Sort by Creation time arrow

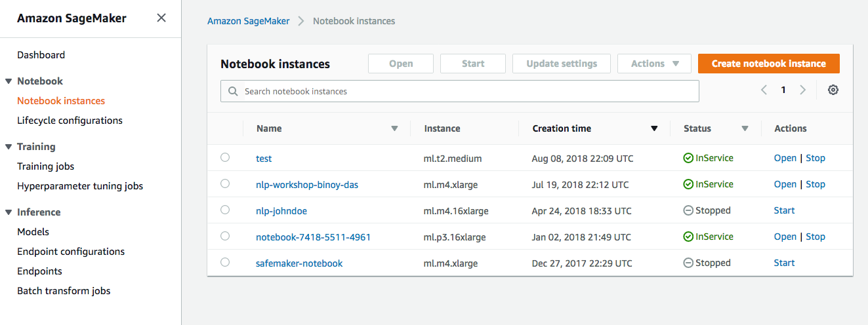tap(654, 128)
